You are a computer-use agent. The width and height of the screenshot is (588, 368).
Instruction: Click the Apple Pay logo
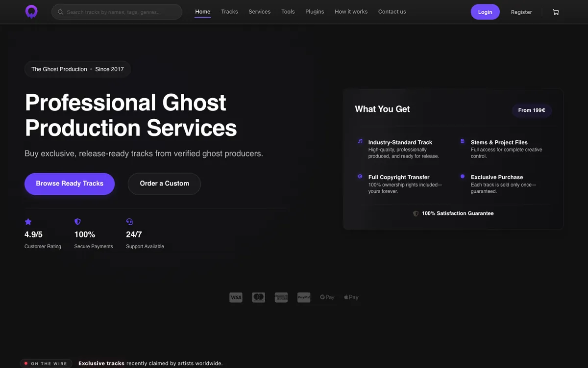click(351, 297)
